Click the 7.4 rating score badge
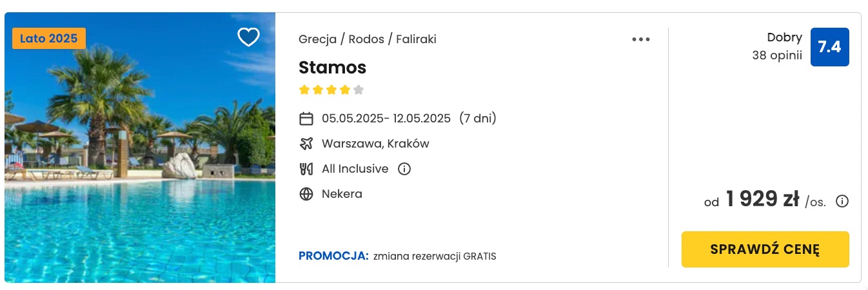 pos(829,47)
